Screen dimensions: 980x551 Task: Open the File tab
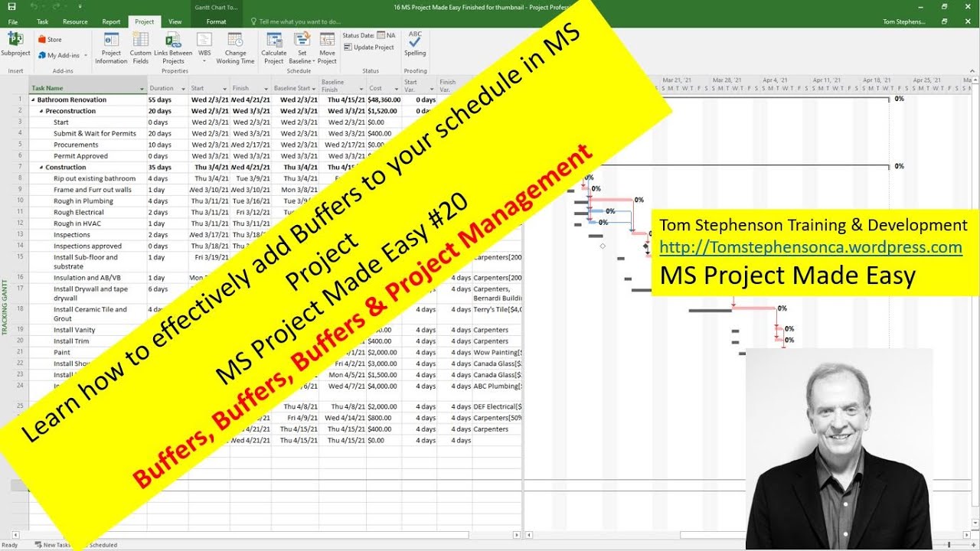pos(13,21)
